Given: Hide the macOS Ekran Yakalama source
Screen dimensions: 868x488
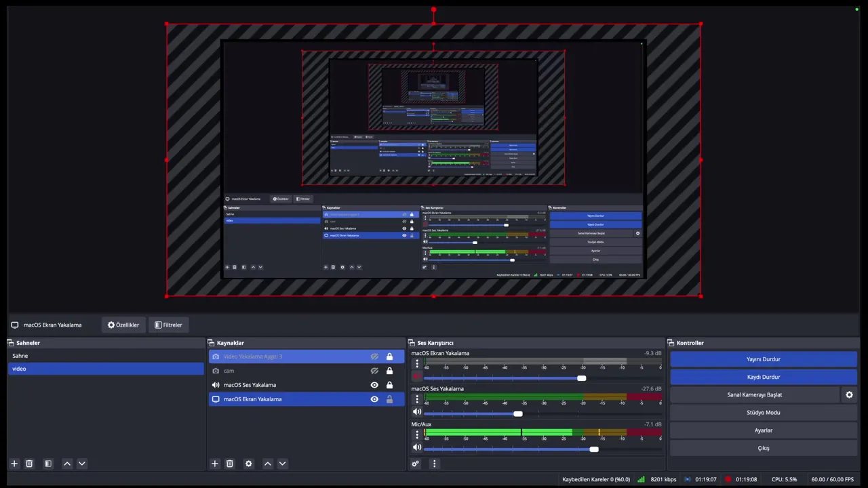Looking at the screenshot, I should click(374, 399).
